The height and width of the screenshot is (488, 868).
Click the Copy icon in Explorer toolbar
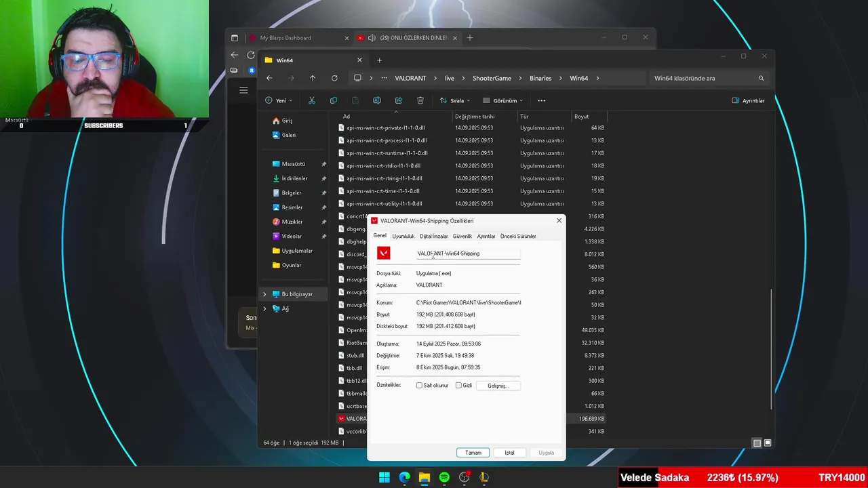(334, 100)
